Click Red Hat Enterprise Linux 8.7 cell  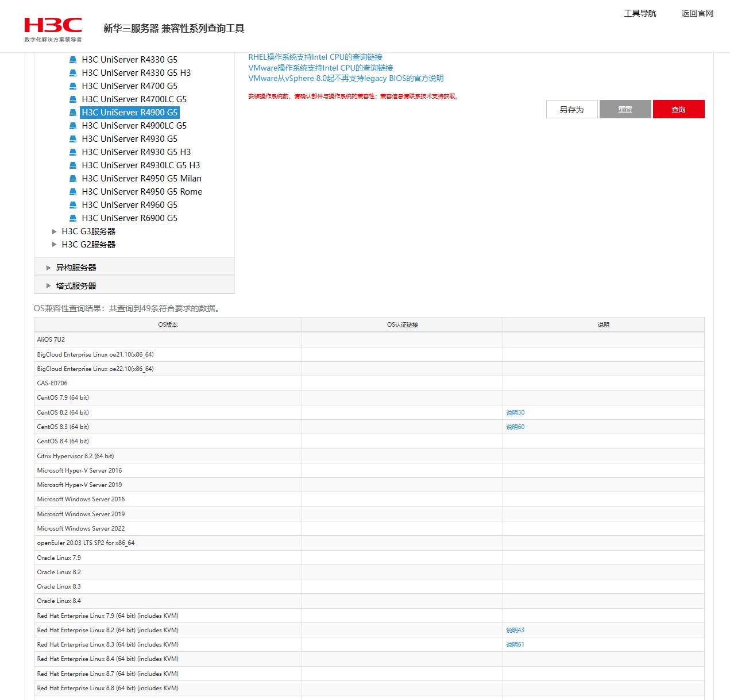[x=168, y=674]
